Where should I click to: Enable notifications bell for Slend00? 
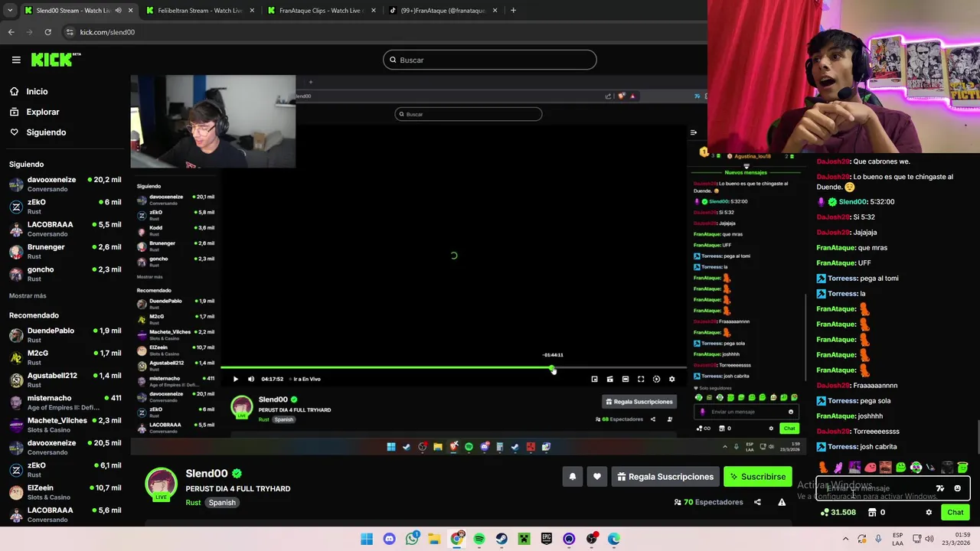click(x=572, y=477)
